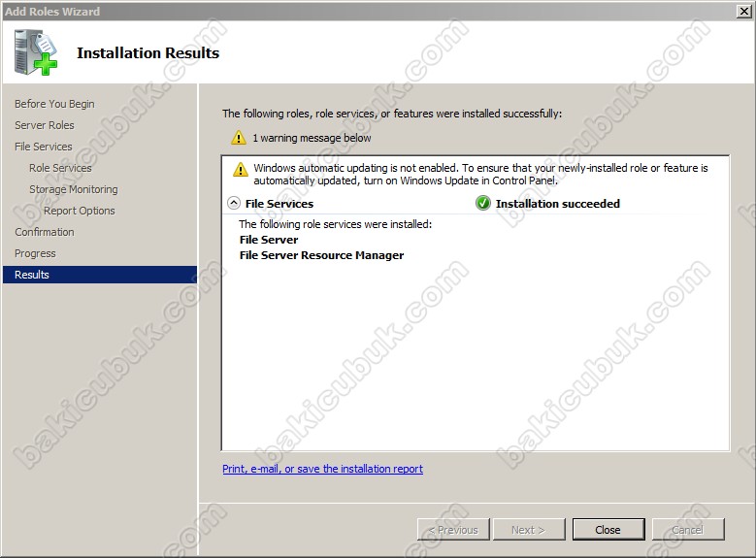Click the warning icon beside '1 warning message below'
The image size is (756, 558).
[238, 138]
